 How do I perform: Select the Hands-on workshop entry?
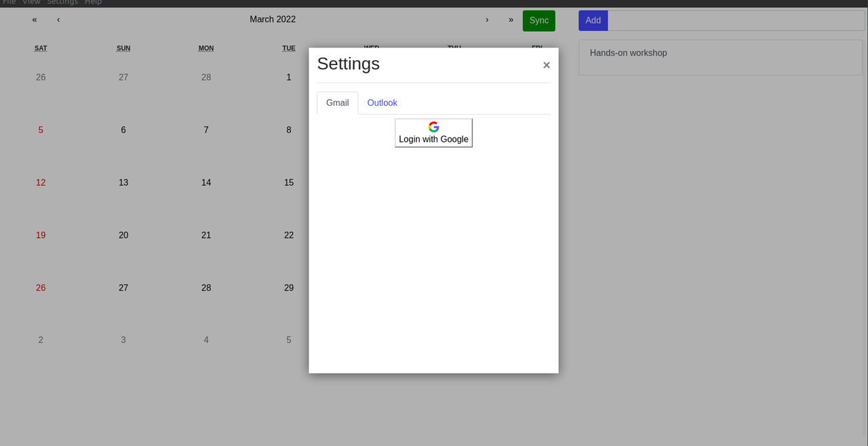click(720, 58)
